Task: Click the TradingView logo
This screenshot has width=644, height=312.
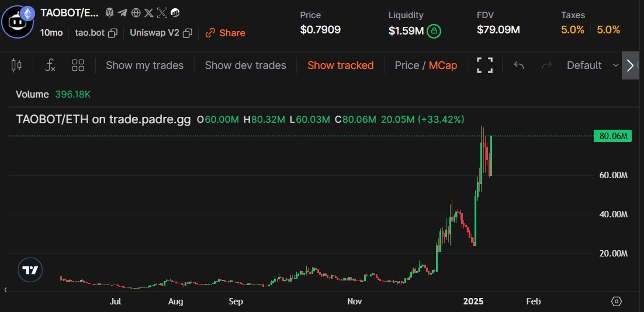Action: click(30, 270)
